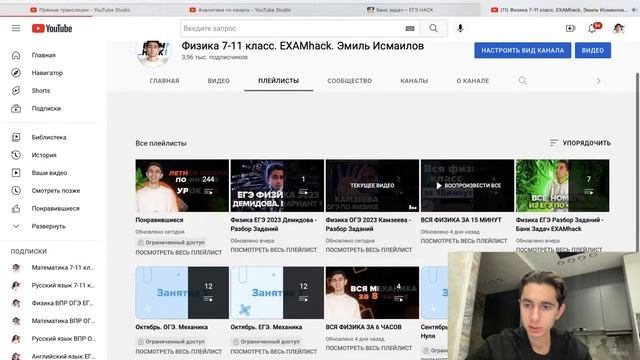Open ВСЯ ФИЗИКА ЗА 15 МИНУТ title
640x360 pixels.
coord(461,220)
